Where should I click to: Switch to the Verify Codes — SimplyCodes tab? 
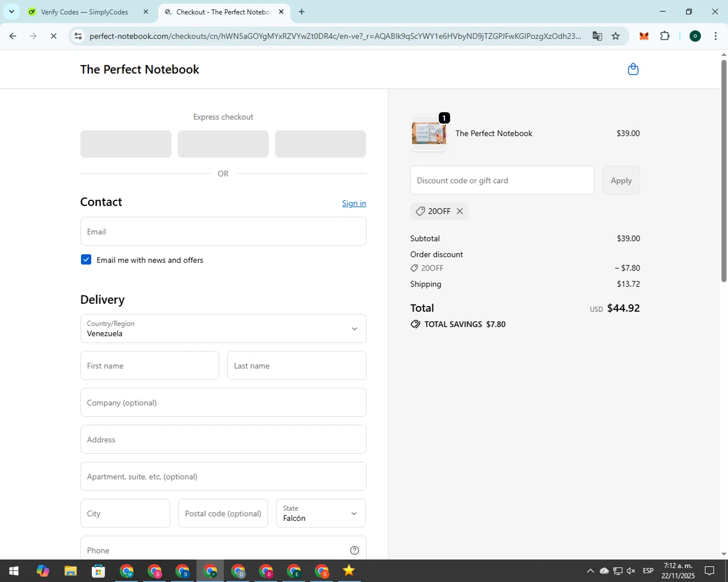pos(84,12)
